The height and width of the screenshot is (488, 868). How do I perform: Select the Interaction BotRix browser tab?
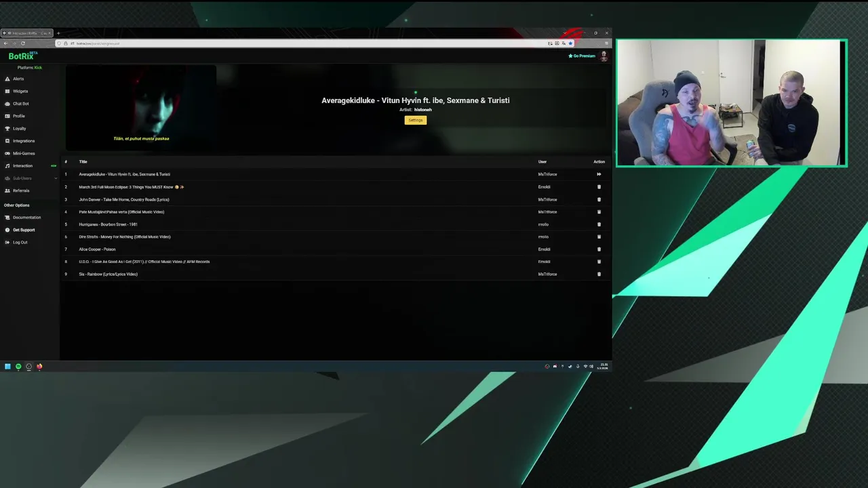click(x=26, y=33)
